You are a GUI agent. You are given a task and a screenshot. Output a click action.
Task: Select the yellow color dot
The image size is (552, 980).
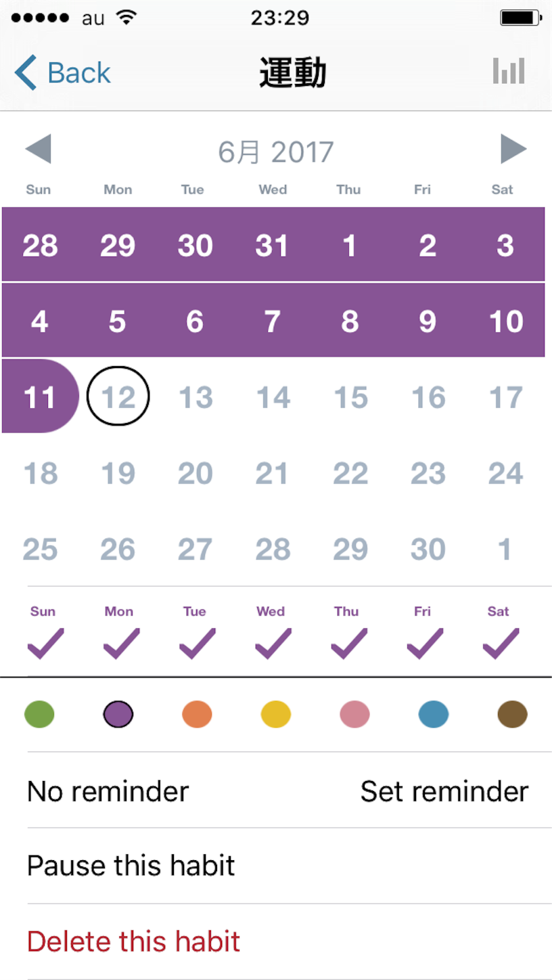[x=276, y=714]
